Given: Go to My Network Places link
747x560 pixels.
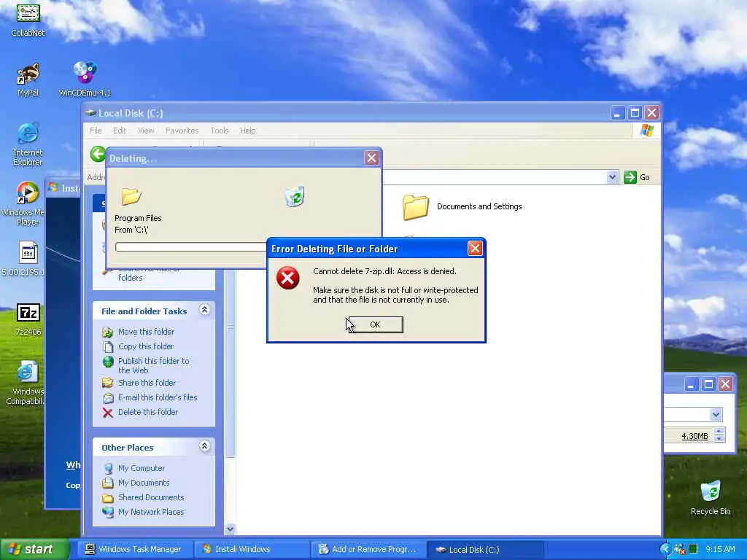Looking at the screenshot, I should pos(151,513).
